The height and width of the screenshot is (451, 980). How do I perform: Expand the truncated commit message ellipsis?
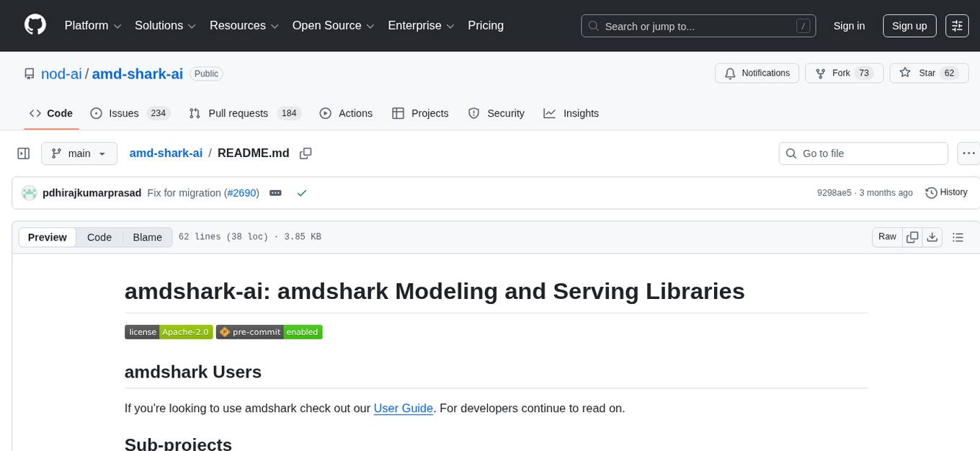(275, 192)
